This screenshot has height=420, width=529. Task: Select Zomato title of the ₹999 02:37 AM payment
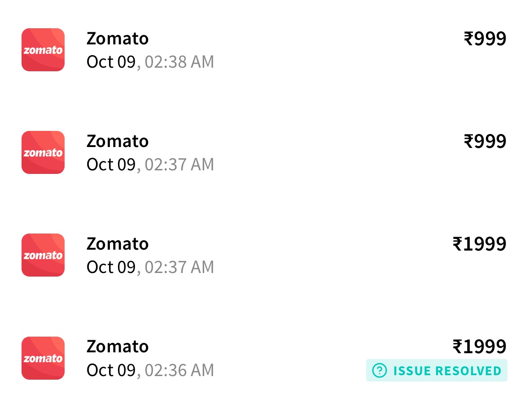click(x=118, y=141)
